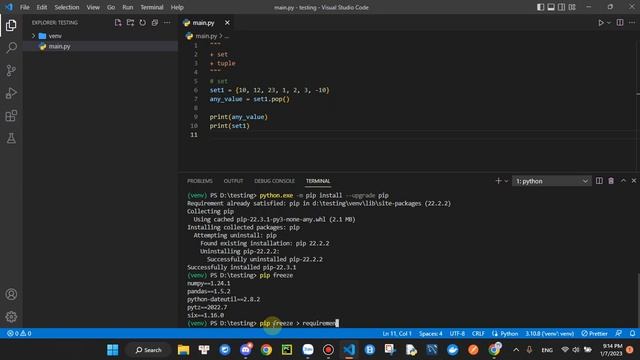The height and width of the screenshot is (360, 640).
Task: Switch to the Problems panel tab
Action: coord(200,181)
